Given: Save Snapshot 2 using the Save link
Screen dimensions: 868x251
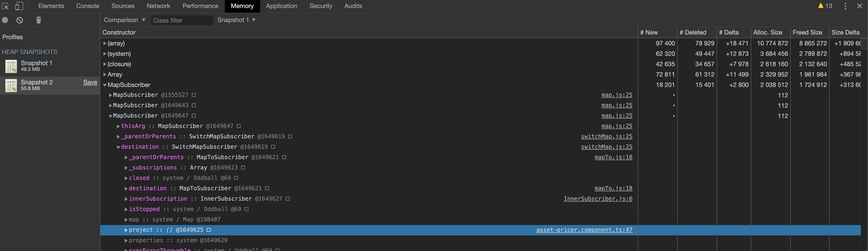Looking at the screenshot, I should pos(90,82).
